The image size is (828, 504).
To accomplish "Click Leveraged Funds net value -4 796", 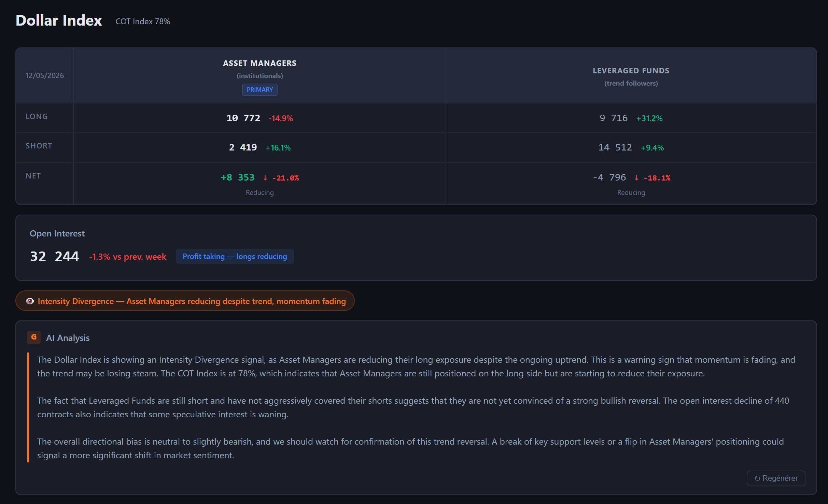I will [609, 177].
